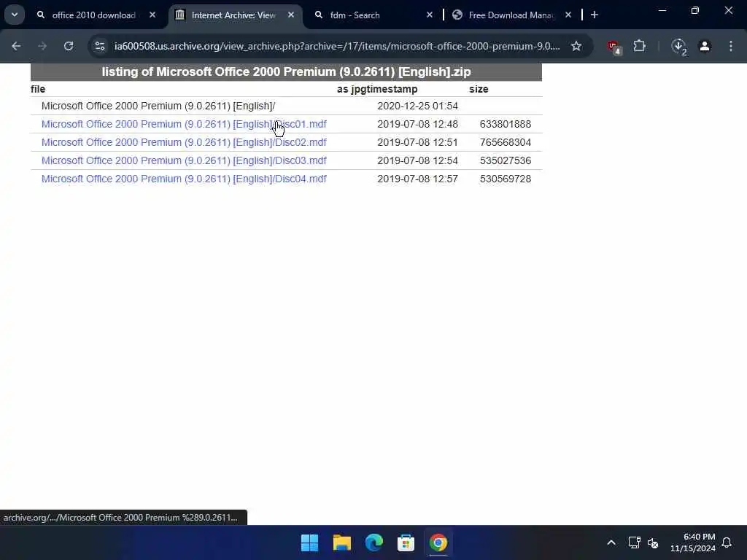Open the uBlock Origin extension icon

pyautogui.click(x=614, y=47)
